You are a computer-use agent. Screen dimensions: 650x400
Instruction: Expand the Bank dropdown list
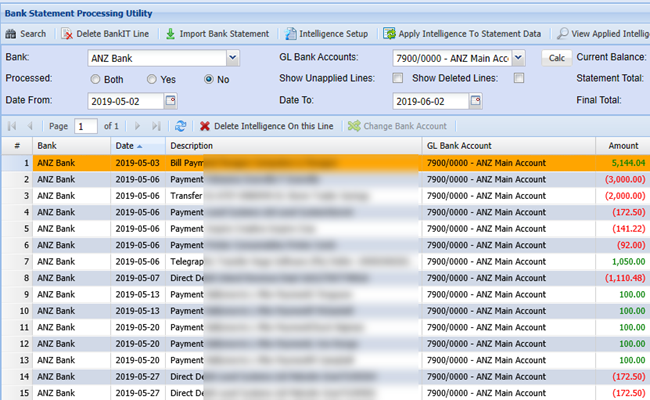pos(233,58)
